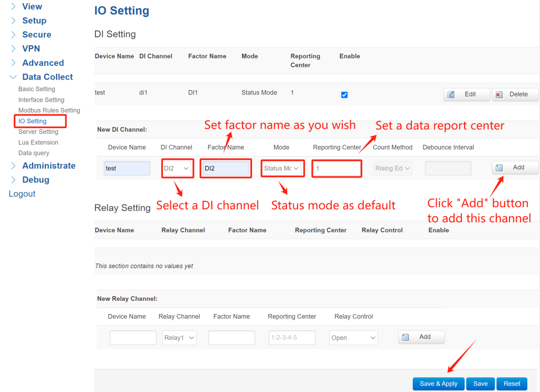Open the Relay Channel dropdown showing Relay1

[x=179, y=337]
